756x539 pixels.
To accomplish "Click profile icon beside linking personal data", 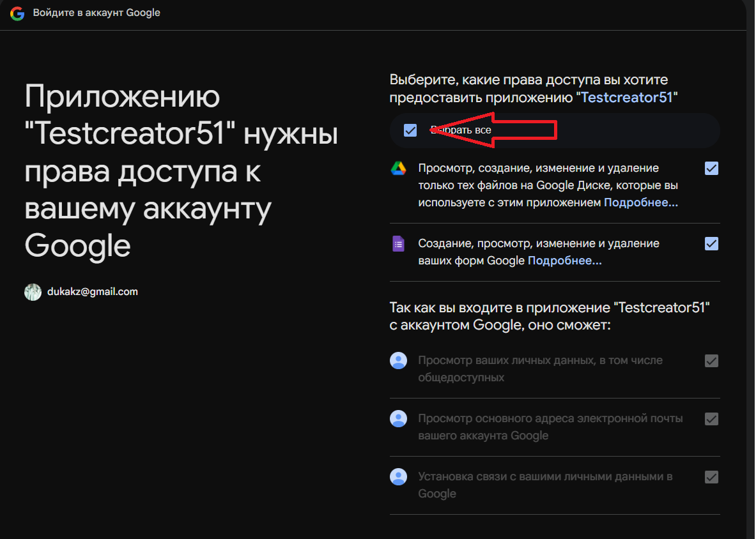I will pyautogui.click(x=398, y=477).
